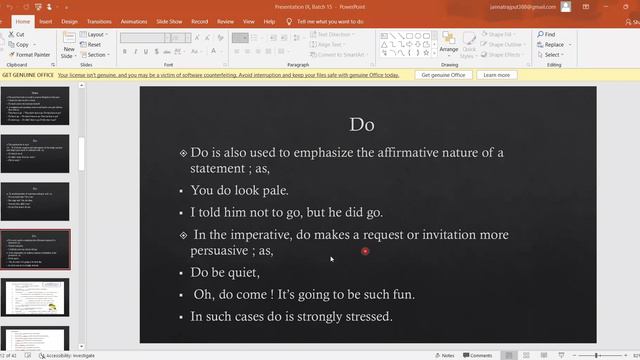Click the Clear All Formatting icon
640x360 pixels.
pyautogui.click(x=220, y=38)
